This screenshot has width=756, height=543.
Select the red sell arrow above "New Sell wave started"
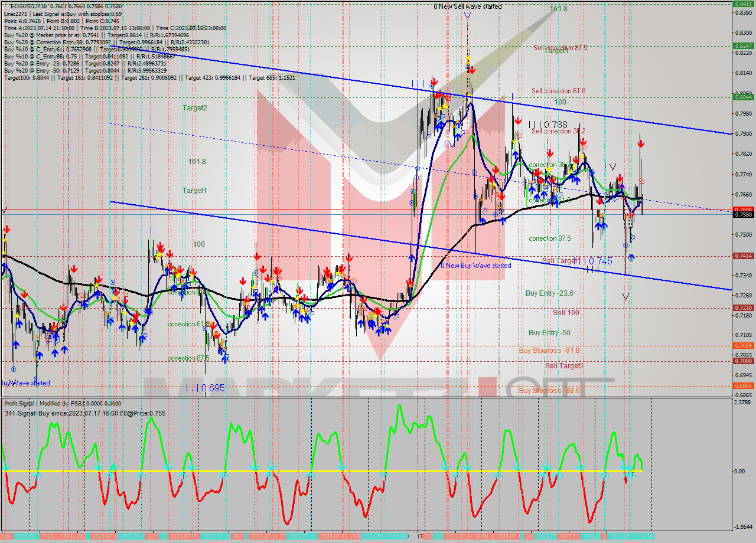[472, 70]
